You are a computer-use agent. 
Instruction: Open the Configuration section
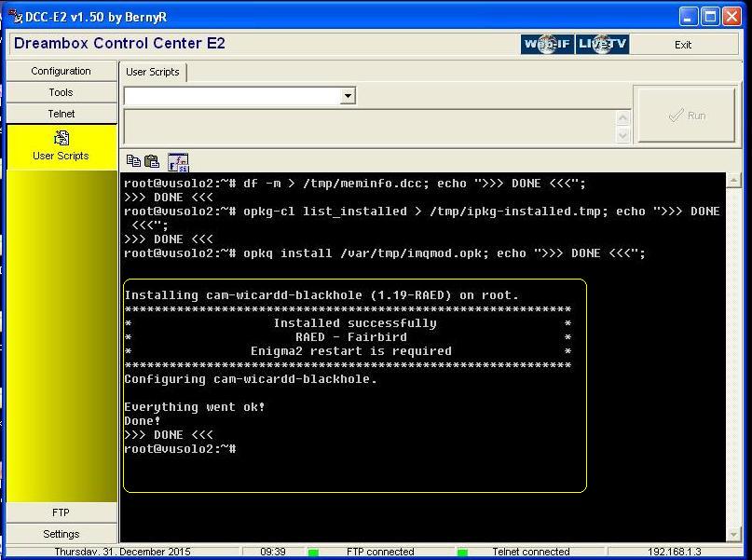[x=62, y=71]
